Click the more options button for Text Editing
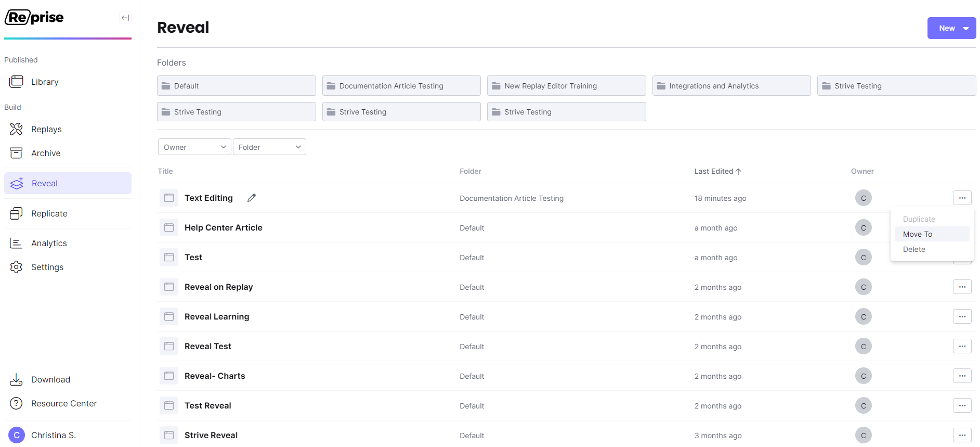The image size is (980, 447). (962, 198)
